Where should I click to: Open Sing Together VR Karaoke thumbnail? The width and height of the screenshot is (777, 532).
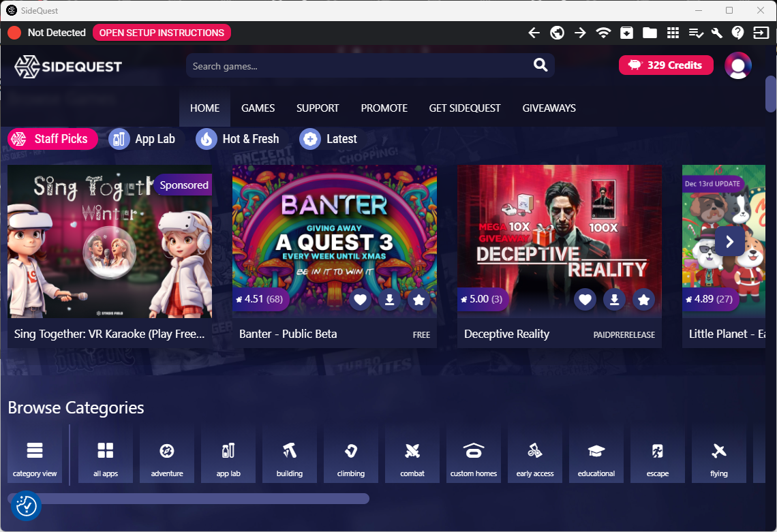click(x=110, y=241)
